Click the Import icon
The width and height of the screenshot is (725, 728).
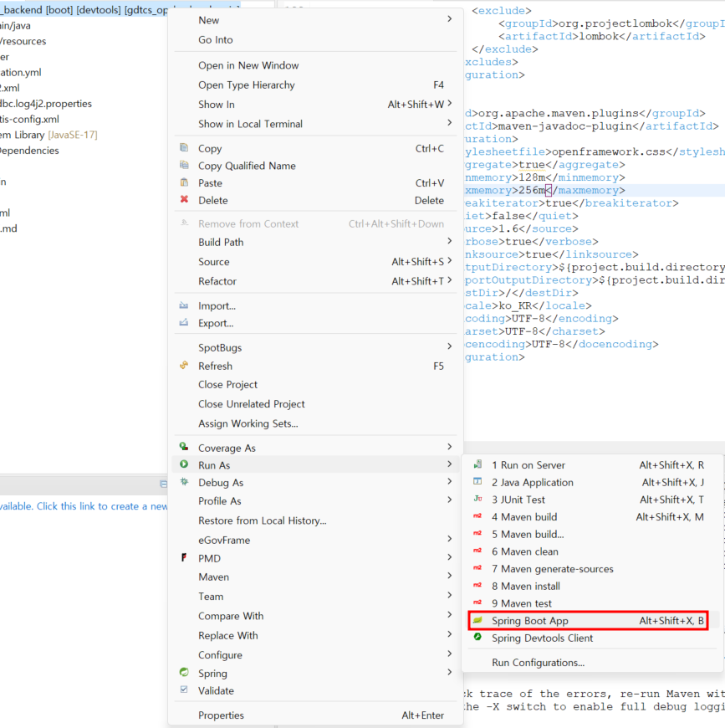point(184,305)
